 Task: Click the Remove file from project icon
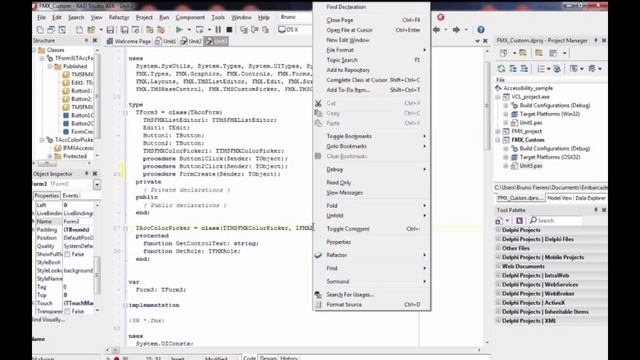click(161, 30)
